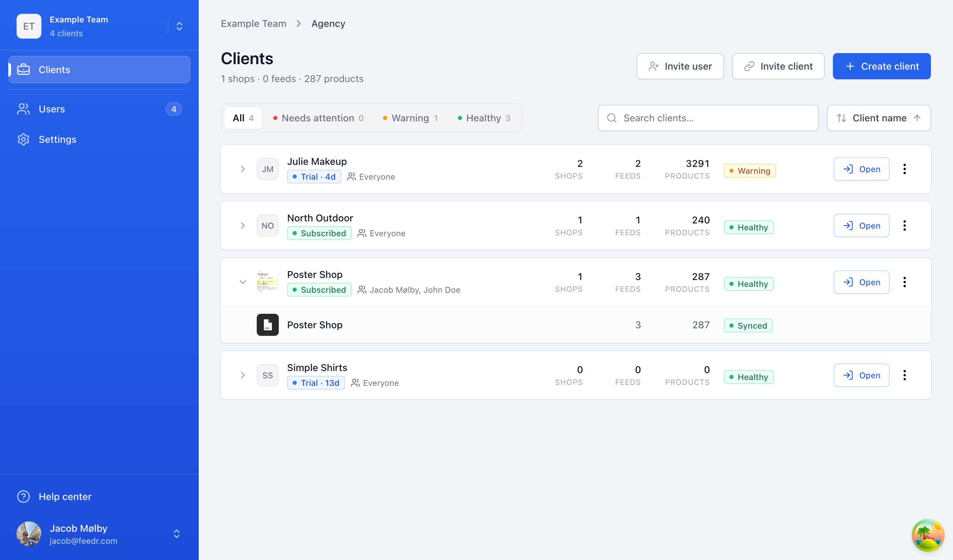Image resolution: width=953 pixels, height=560 pixels.
Task: Select the All filter tab
Action: pyautogui.click(x=243, y=118)
